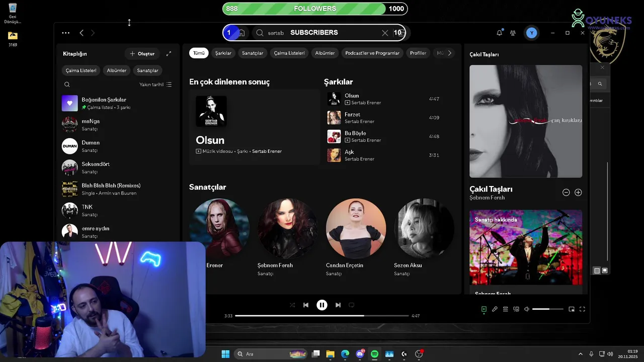The image size is (644, 362).
Task: Connect to a device
Action: [x=516, y=309]
